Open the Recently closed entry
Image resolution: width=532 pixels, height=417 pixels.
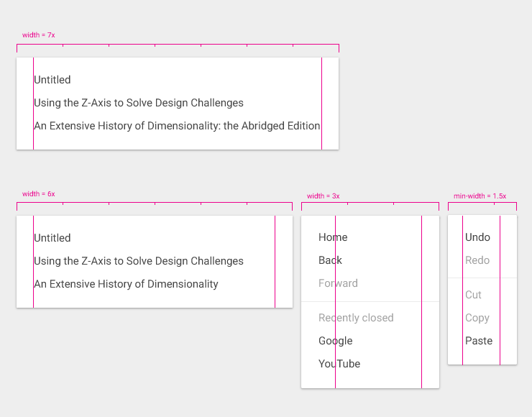(x=356, y=318)
